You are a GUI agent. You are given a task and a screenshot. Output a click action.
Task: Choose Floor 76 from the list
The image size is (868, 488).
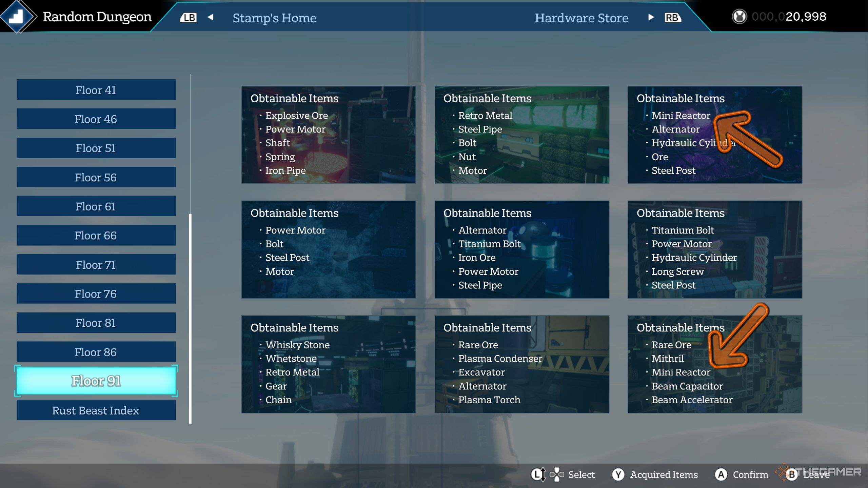point(96,294)
